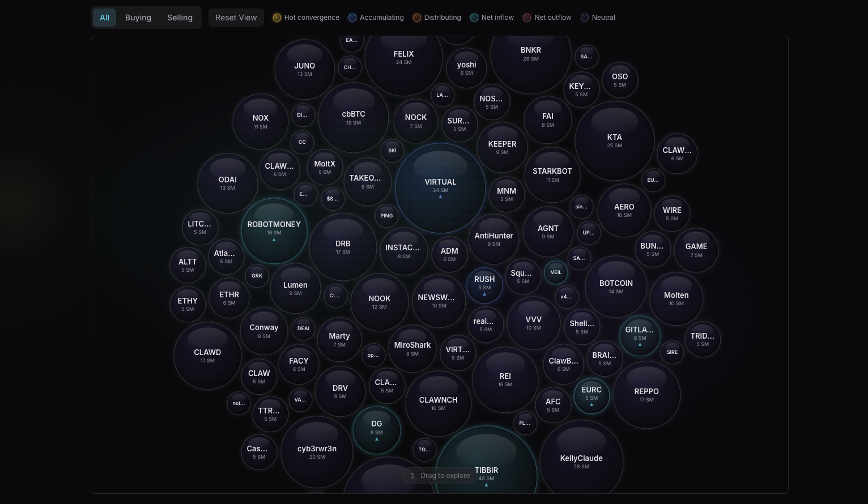Viewport: 868px width, 504px height.
Task: Click the arrow indicator under ROBOTMONEY
Action: [274, 240]
